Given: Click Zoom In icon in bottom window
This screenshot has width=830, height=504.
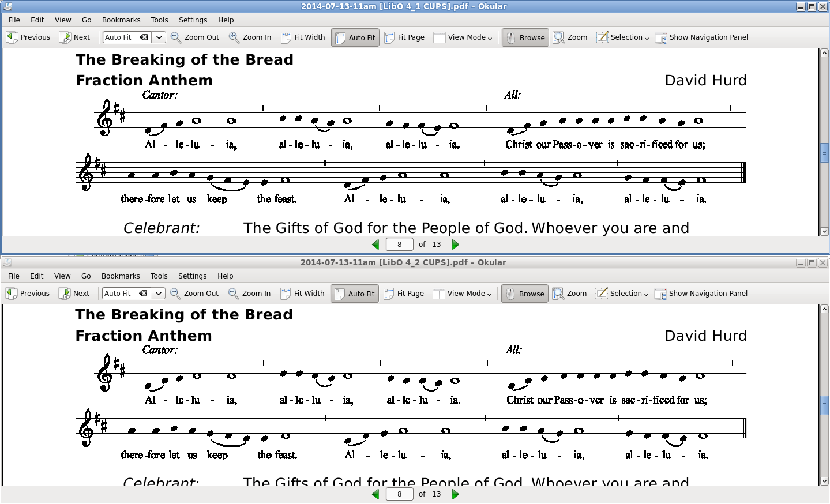Looking at the screenshot, I should coord(234,294).
